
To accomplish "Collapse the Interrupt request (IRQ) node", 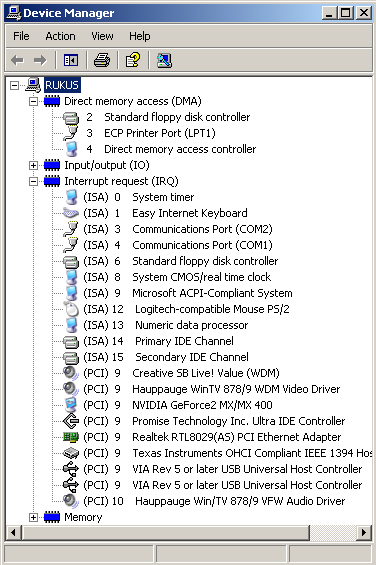I will coord(33,181).
